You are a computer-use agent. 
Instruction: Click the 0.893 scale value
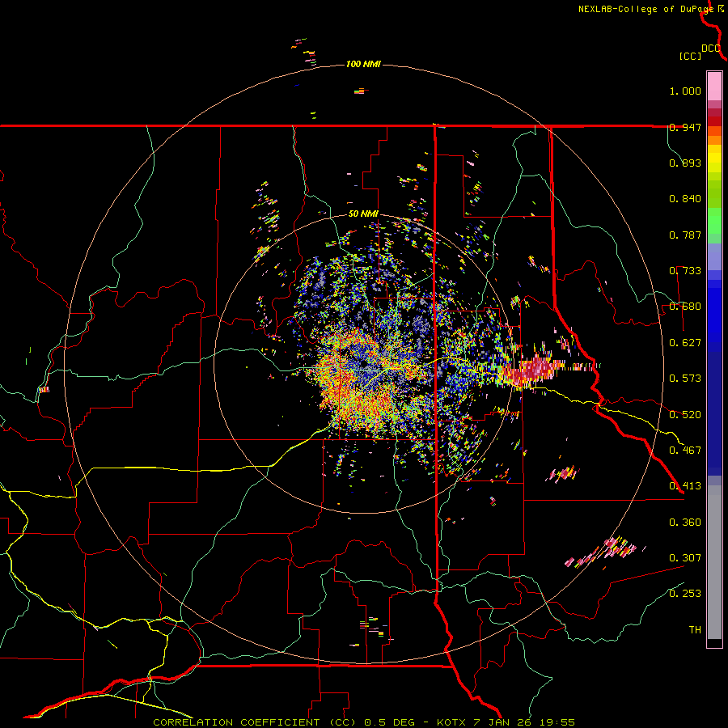[x=685, y=163]
